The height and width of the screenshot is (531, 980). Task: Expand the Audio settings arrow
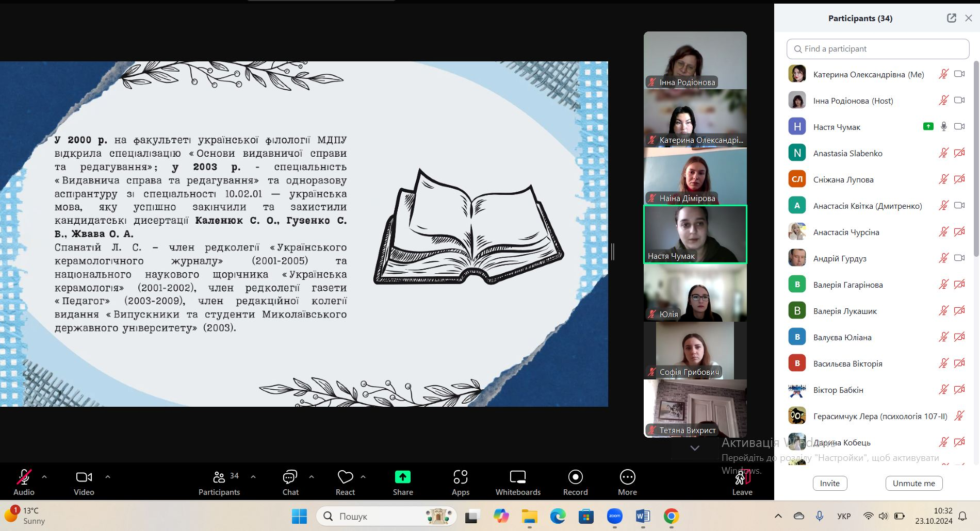tap(44, 477)
